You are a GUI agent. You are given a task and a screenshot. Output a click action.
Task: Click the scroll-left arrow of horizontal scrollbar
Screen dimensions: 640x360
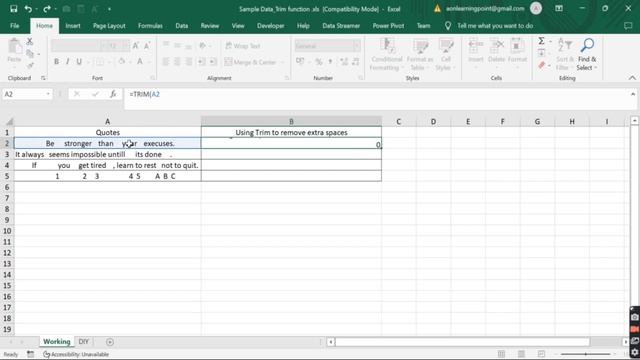[331, 342]
